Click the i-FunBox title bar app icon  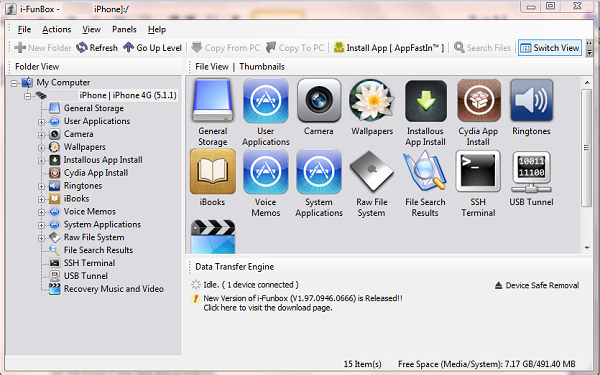(x=11, y=9)
